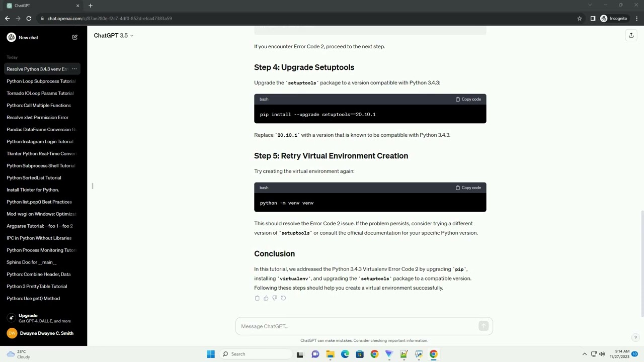
Task: Open Microsoft Edge from the taskbar
Action: pyautogui.click(x=345, y=354)
